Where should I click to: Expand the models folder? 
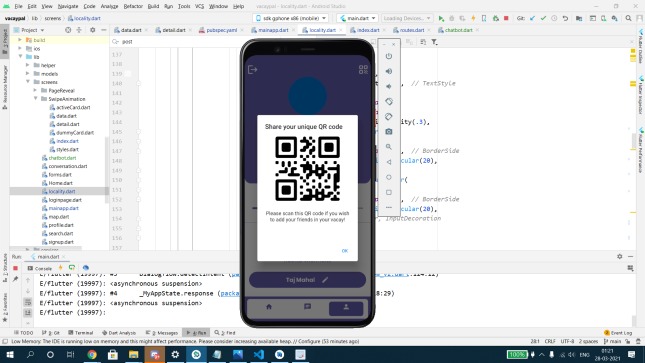coord(28,74)
